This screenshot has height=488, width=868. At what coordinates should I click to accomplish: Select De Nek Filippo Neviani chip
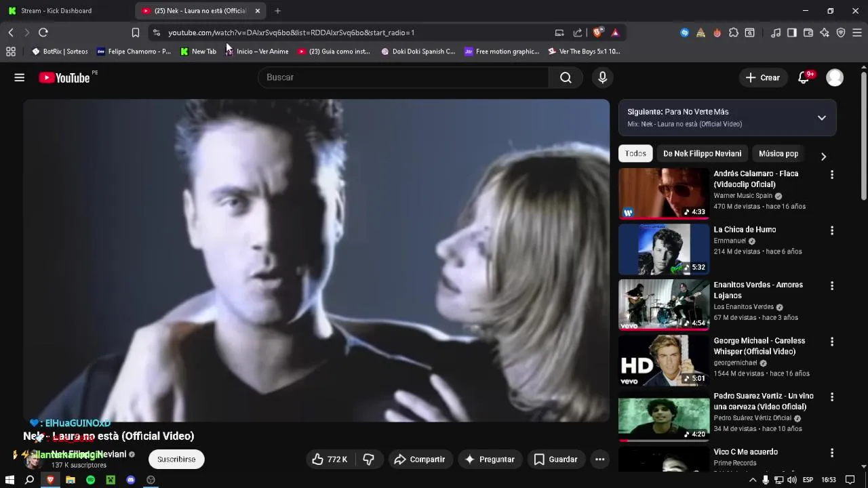[703, 154]
